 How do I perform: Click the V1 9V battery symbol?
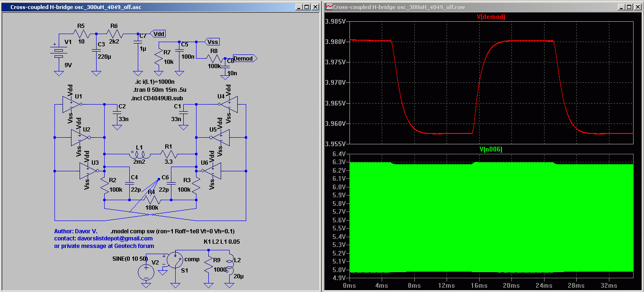click(x=58, y=52)
